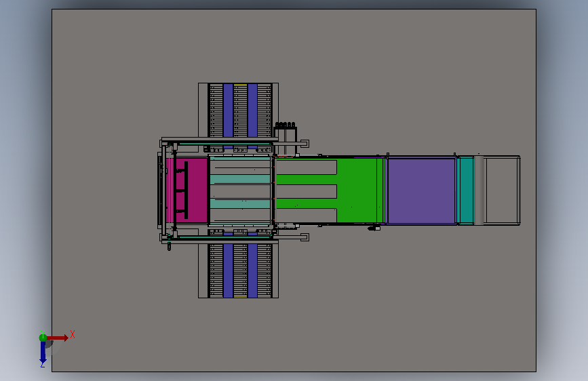The height and width of the screenshot is (381, 588).
Task: Click the green Y axis ball of the triad
Action: [43, 338]
